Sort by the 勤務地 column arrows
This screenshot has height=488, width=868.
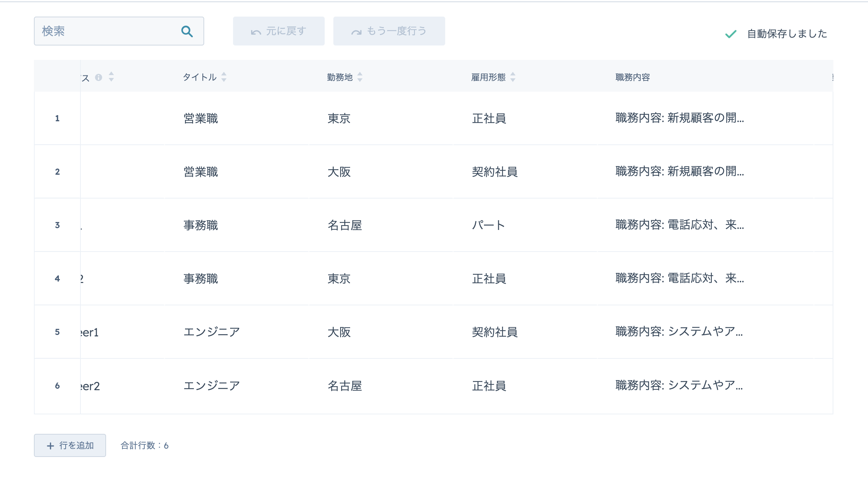point(360,77)
